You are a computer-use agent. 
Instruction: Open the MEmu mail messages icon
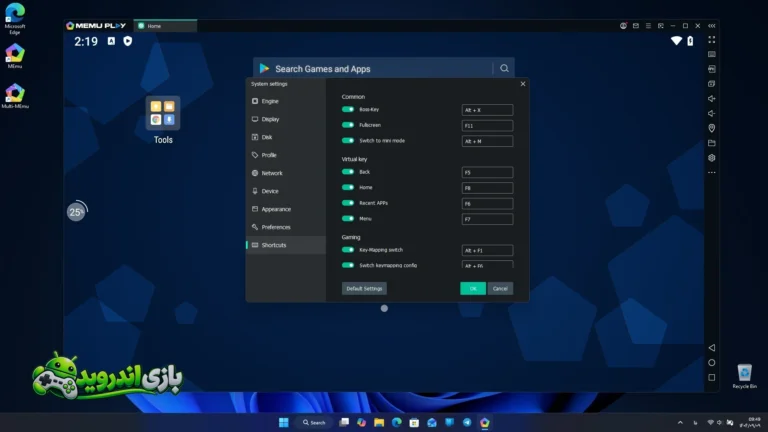point(636,26)
